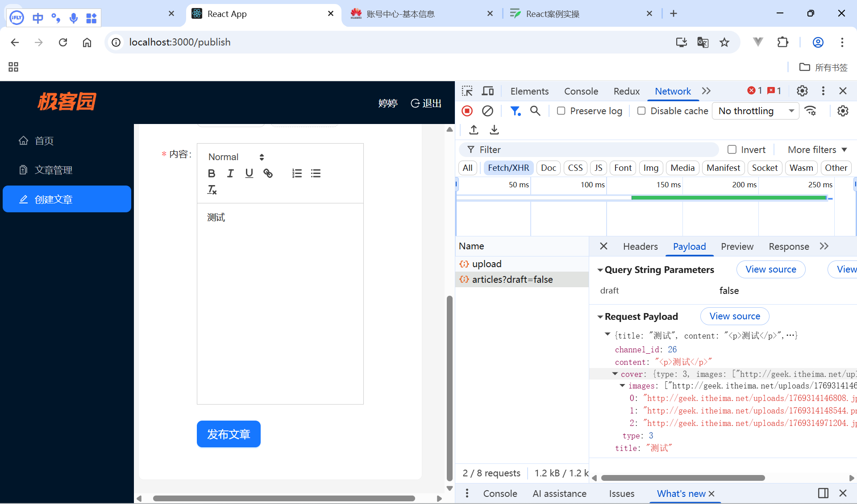Click the 发布文章 publish button
Image resolution: width=857 pixels, height=504 pixels.
click(229, 434)
